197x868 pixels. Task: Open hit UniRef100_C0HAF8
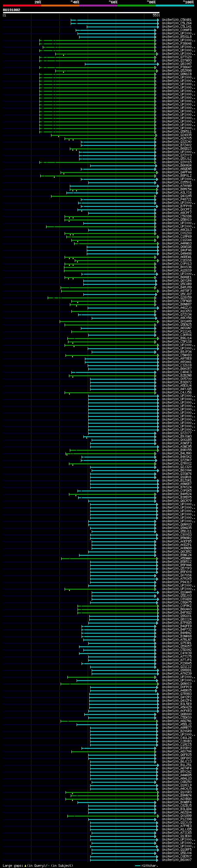[x=176, y=30]
